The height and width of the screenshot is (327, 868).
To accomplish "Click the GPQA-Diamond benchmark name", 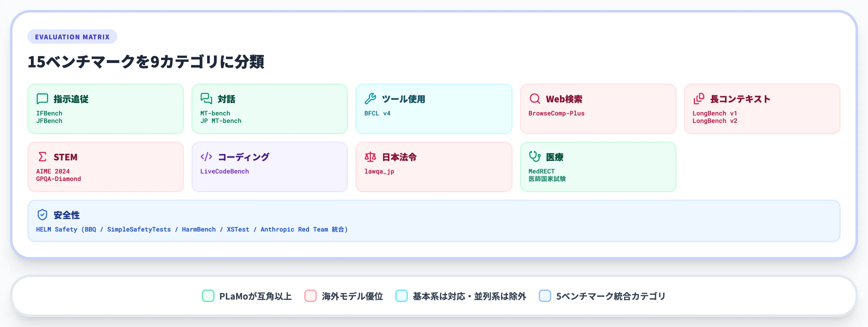I will (59, 179).
